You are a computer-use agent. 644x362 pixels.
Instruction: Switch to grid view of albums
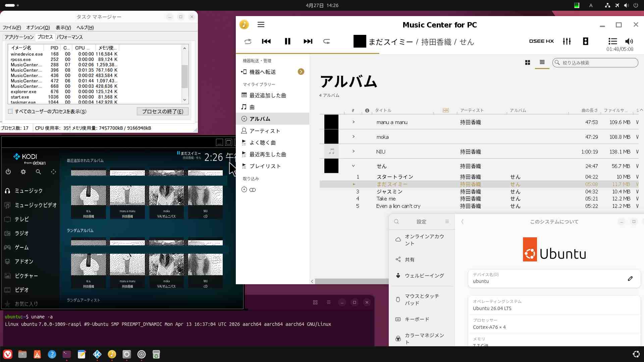[528, 63]
